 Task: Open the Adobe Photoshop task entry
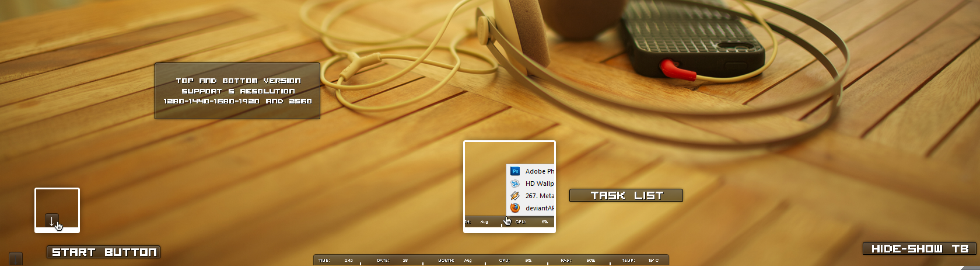click(x=540, y=171)
